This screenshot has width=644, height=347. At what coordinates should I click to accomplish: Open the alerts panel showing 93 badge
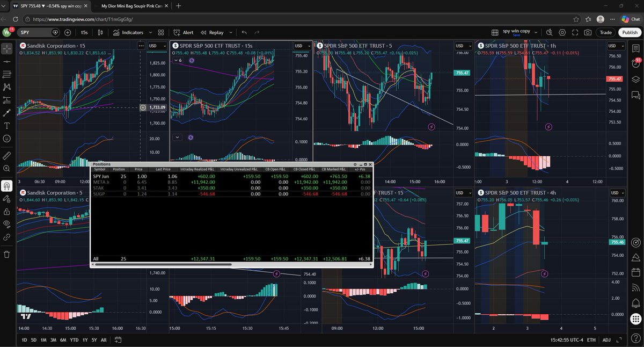click(636, 64)
